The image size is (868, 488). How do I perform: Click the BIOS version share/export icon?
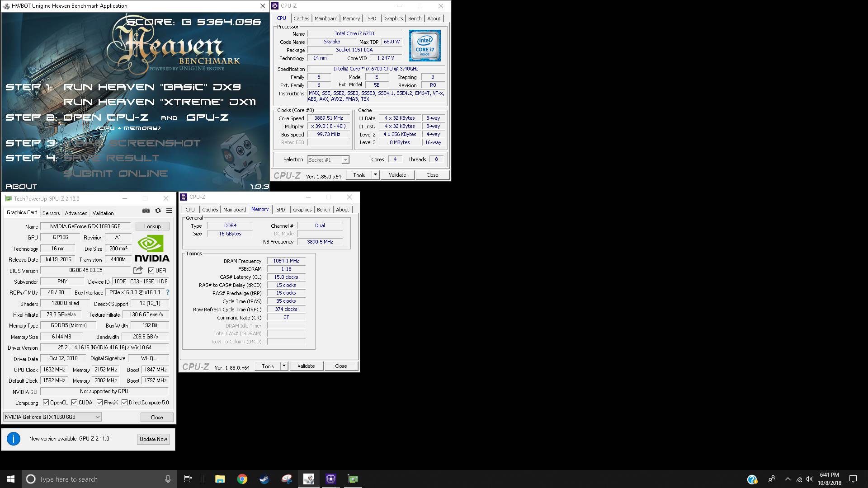pyautogui.click(x=138, y=270)
